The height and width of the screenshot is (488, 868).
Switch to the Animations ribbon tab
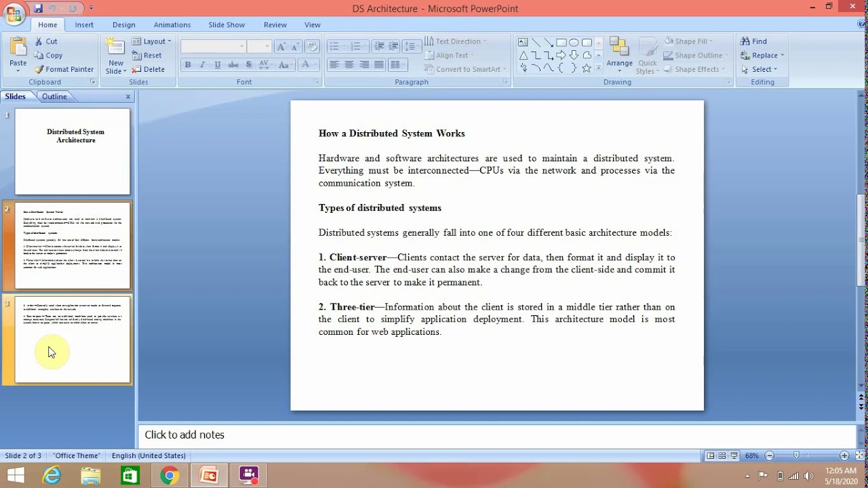[x=172, y=24]
